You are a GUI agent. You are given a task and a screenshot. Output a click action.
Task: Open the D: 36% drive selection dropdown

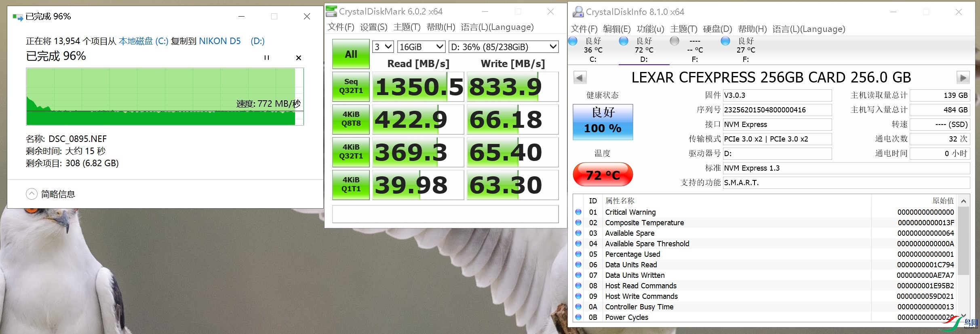pos(504,47)
